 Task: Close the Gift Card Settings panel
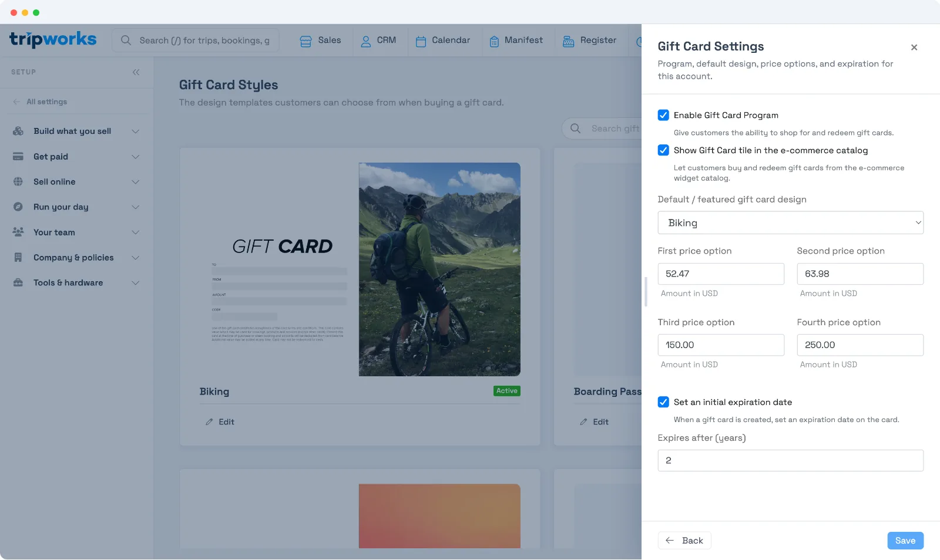914,48
